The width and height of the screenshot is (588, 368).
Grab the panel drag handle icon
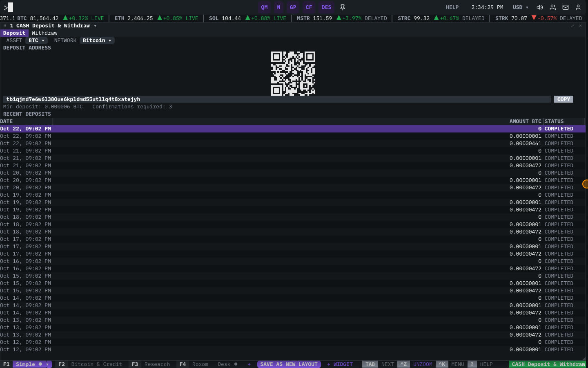click(5, 26)
